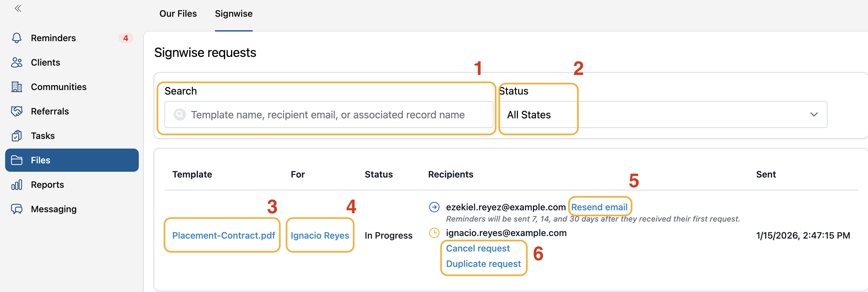
Task: Click the Messaging chat bubble icon
Action: point(16,209)
